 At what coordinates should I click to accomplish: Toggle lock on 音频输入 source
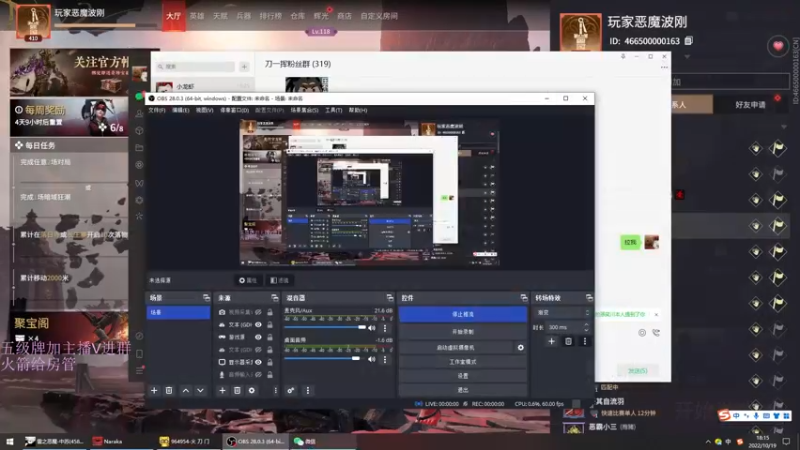click(x=270, y=374)
